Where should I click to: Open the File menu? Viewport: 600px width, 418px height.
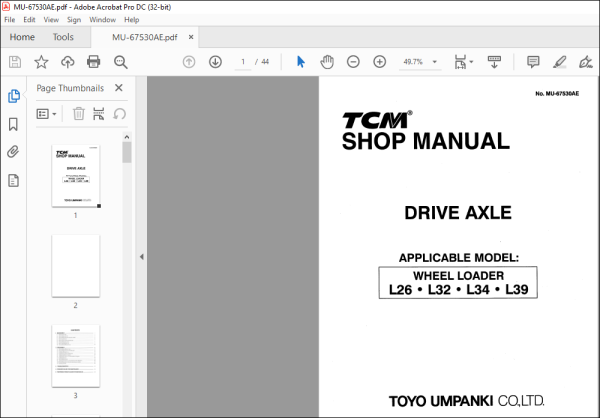pyautogui.click(x=10, y=20)
